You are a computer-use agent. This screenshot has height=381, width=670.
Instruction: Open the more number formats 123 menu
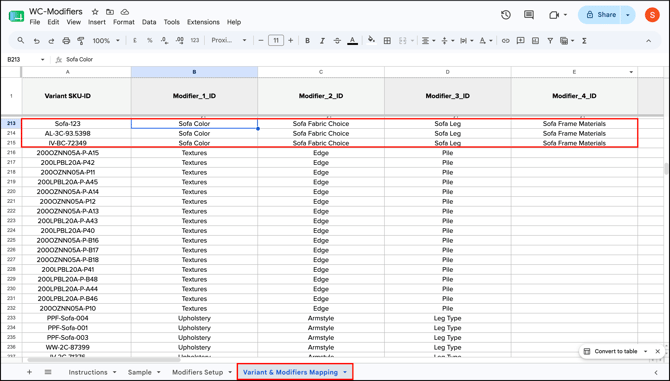pyautogui.click(x=195, y=41)
